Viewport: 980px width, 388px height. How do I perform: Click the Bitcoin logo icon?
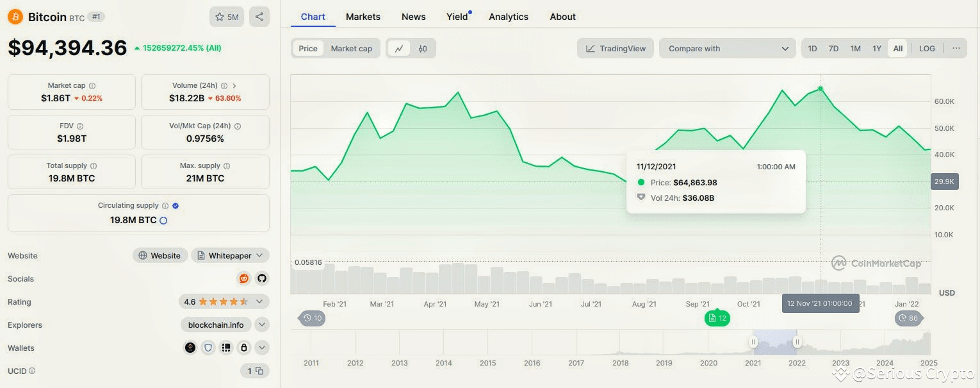pos(15,17)
